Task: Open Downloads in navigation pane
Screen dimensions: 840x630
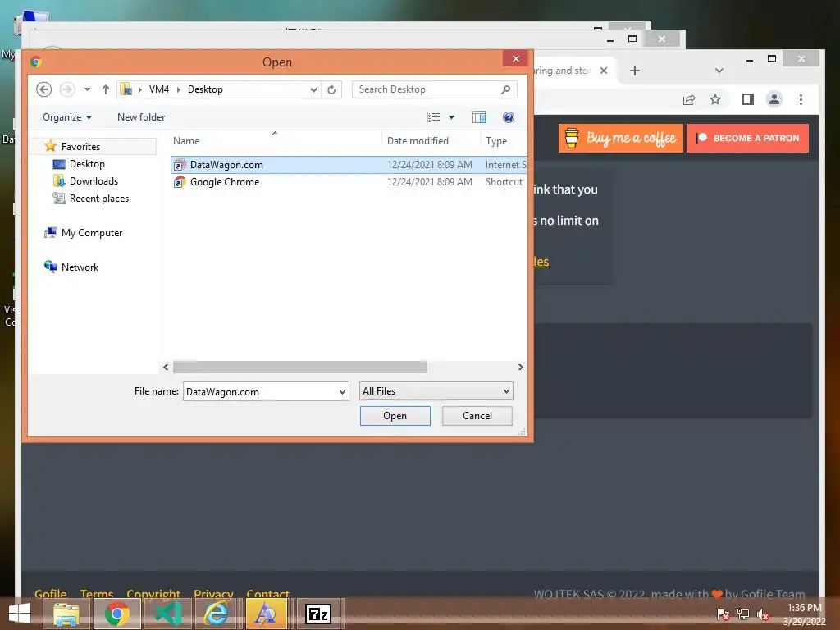Action: (94, 181)
